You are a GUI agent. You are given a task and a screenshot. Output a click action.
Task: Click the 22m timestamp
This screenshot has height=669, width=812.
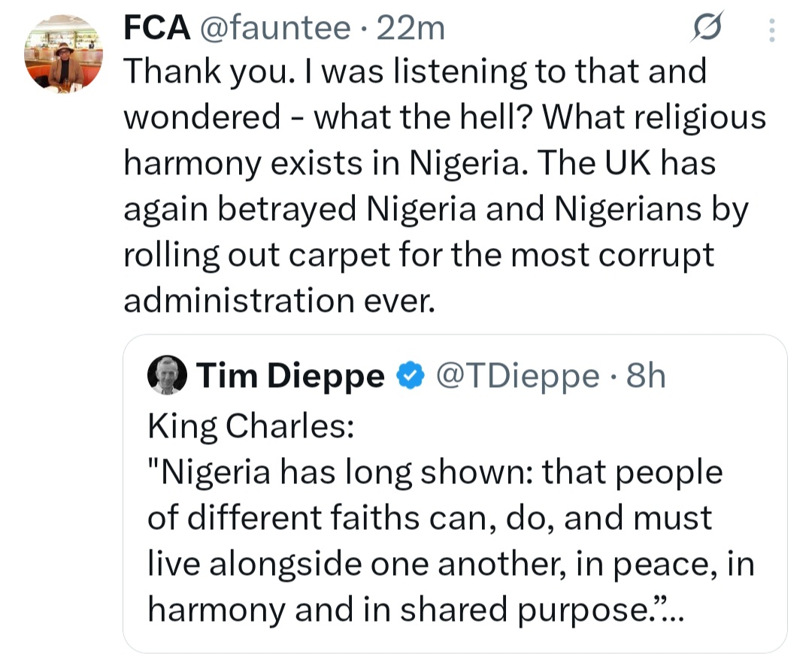(411, 29)
